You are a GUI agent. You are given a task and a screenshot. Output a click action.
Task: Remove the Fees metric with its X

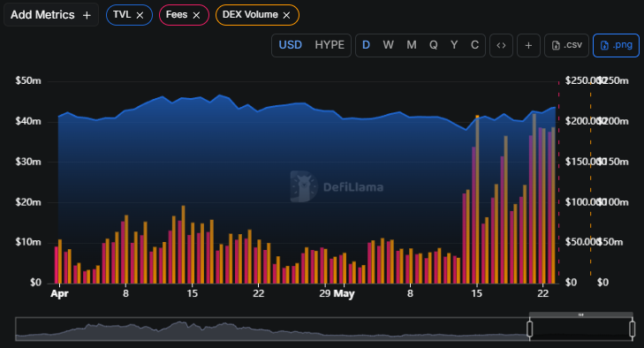point(196,15)
